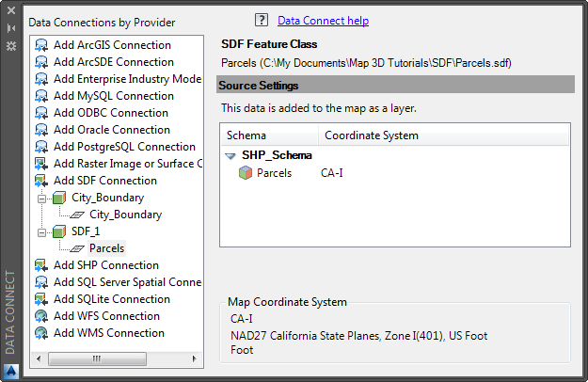Click the auto-hide palette icon in side strip
This screenshot has width=588, height=382.
tap(11, 29)
